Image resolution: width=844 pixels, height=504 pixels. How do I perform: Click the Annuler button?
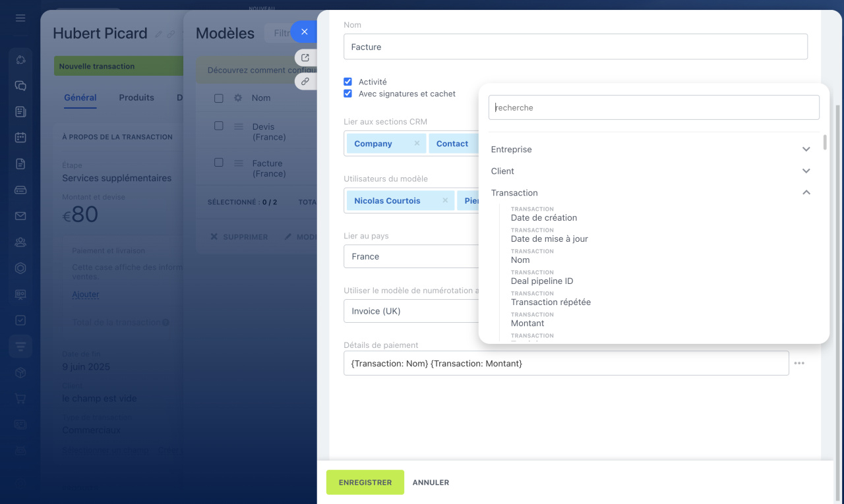tap(431, 482)
